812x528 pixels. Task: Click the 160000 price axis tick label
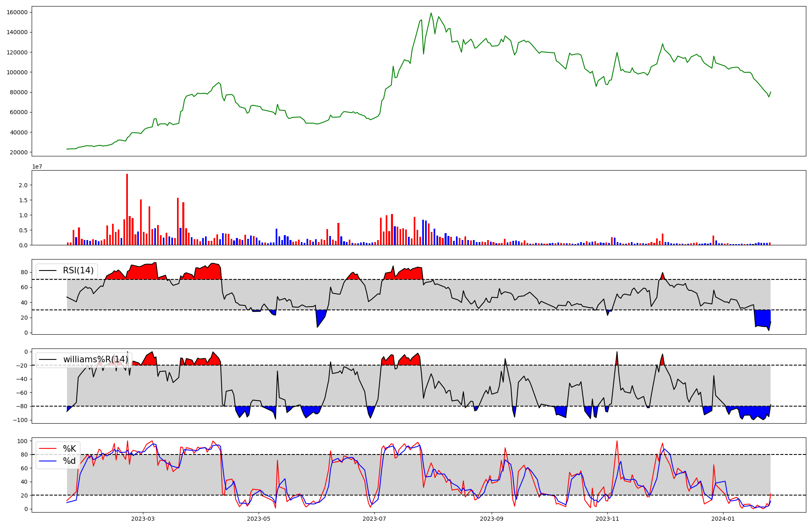point(17,12)
